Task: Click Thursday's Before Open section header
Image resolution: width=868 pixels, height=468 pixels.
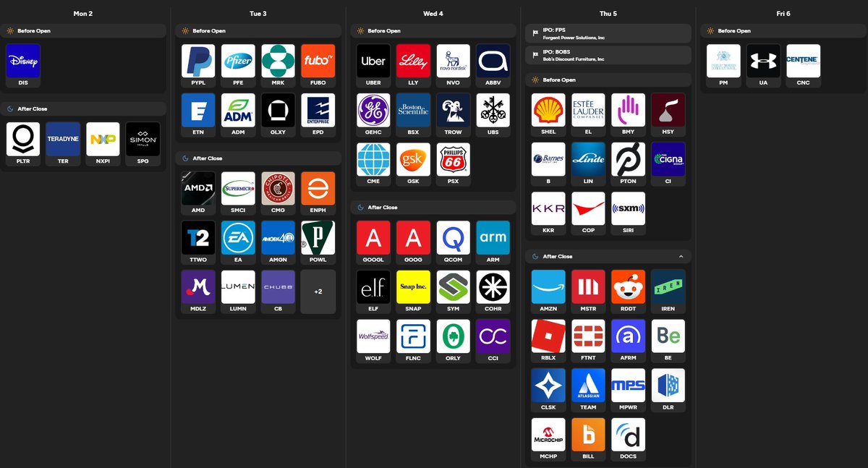Action: (x=608, y=80)
